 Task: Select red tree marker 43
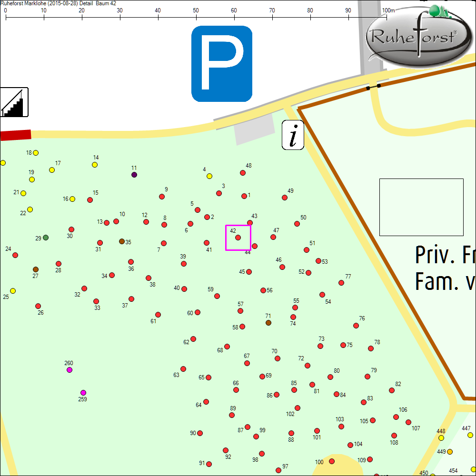point(250,223)
